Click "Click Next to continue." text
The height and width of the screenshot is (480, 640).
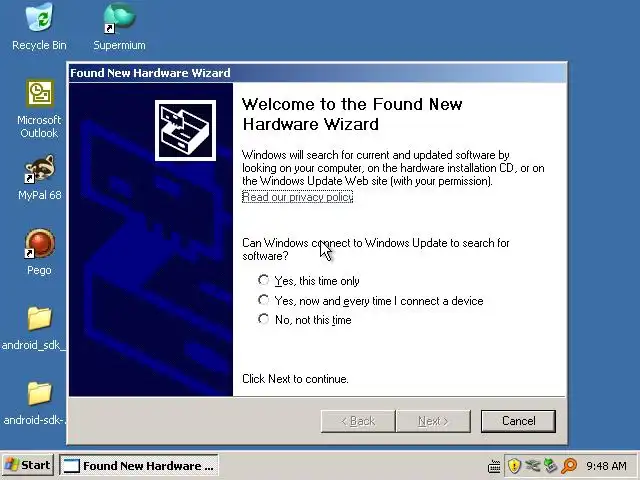tap(296, 379)
